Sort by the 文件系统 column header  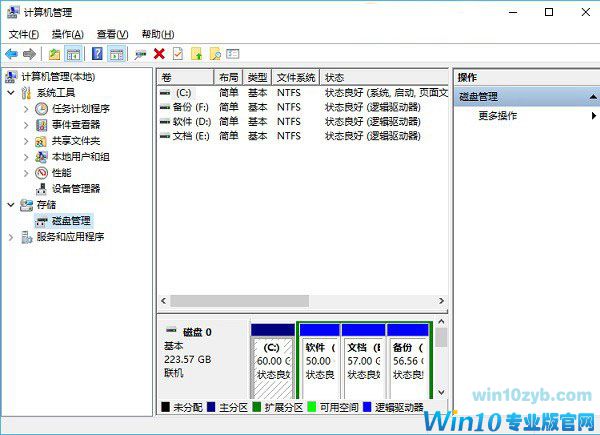[296, 77]
